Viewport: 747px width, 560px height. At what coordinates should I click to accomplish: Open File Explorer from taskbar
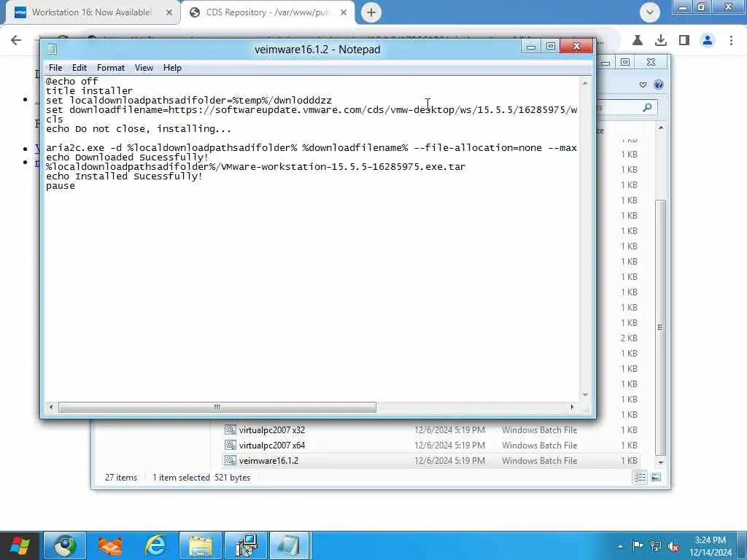201,545
